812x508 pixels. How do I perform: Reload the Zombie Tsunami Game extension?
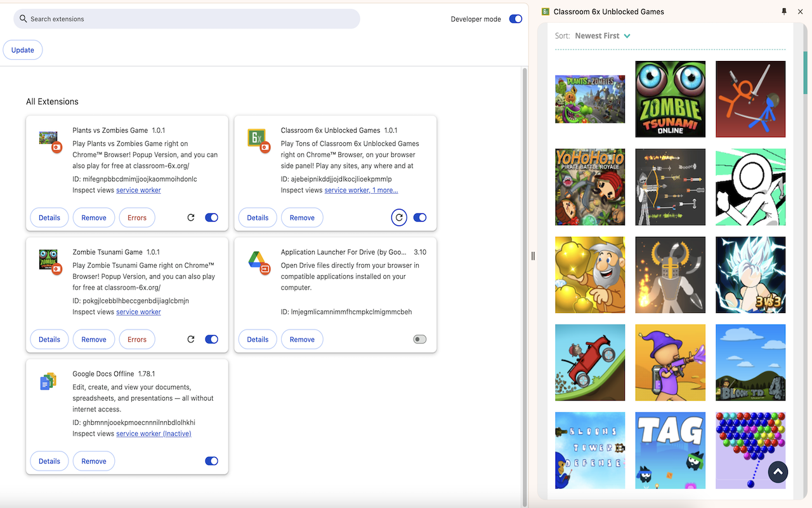click(x=191, y=339)
